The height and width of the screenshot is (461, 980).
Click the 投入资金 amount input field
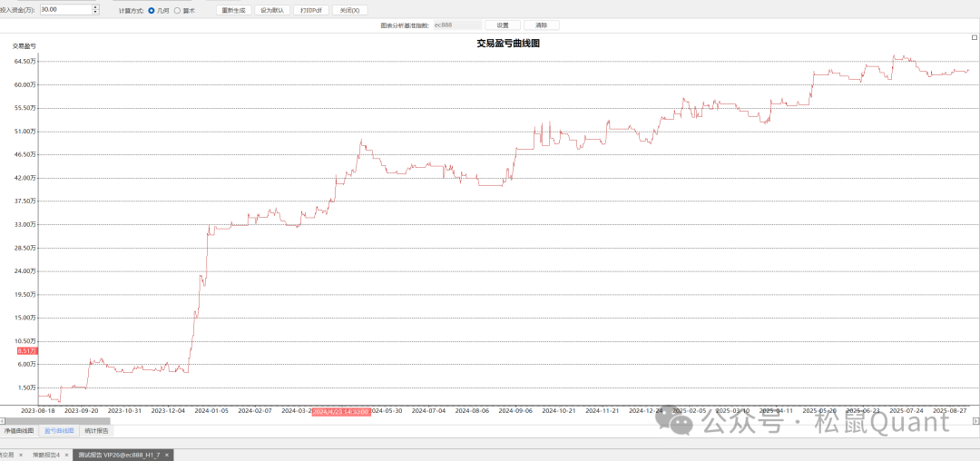65,10
